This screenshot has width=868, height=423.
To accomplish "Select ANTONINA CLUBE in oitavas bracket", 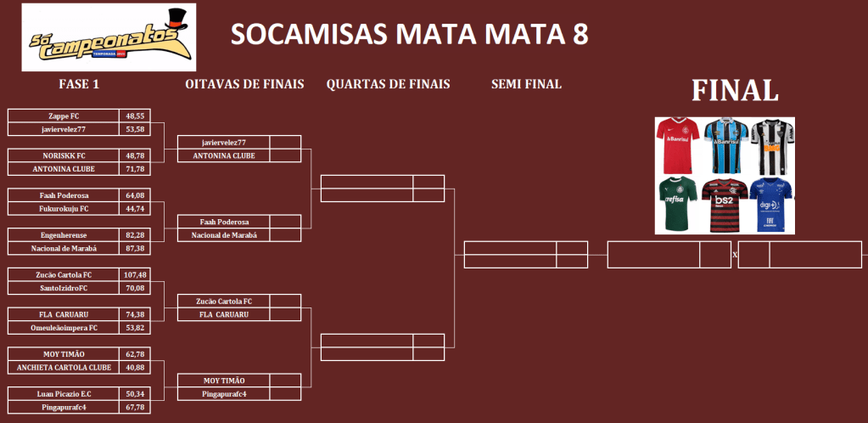I will 224,155.
